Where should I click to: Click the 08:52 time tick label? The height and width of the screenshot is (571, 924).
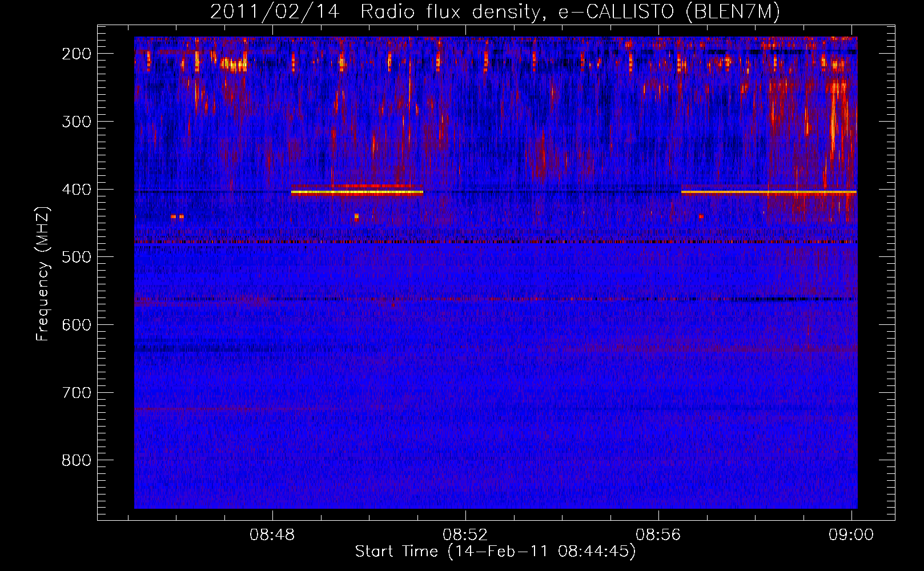click(465, 535)
